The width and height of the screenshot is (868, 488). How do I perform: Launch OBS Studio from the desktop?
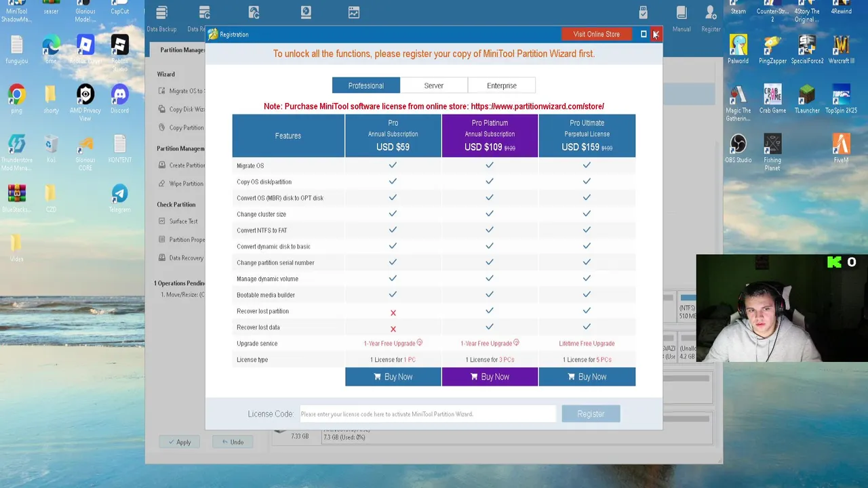(738, 148)
